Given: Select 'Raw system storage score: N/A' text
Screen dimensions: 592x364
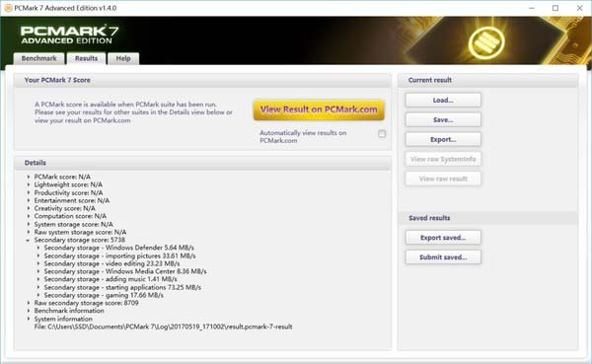Looking at the screenshot, I should click(x=80, y=232).
